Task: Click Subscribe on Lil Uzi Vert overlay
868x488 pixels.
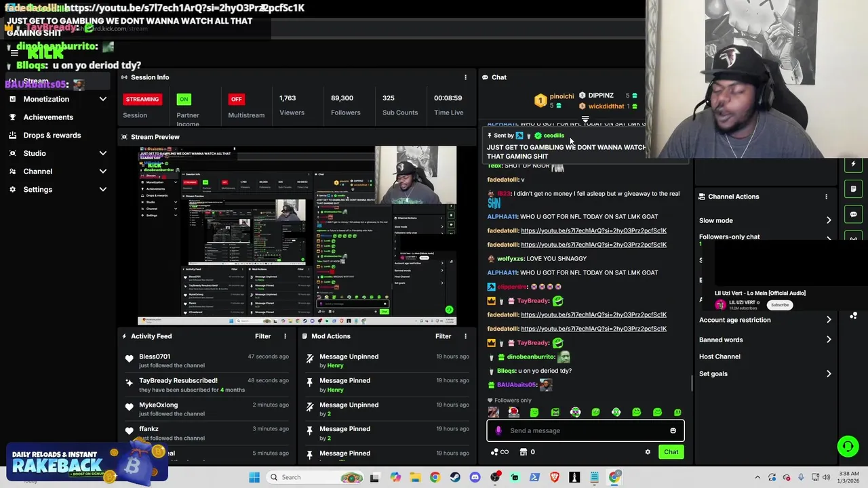Action: click(x=779, y=305)
